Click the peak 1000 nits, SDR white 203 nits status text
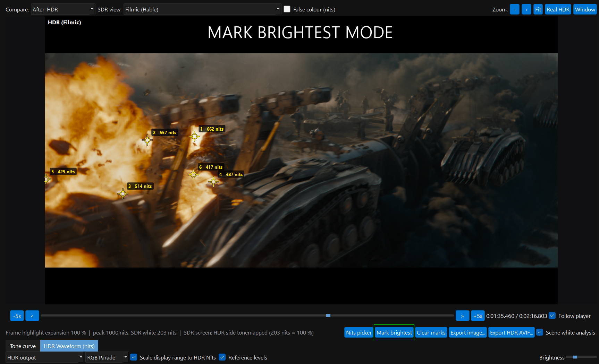Screen dimensions: 599x364 point(135,332)
